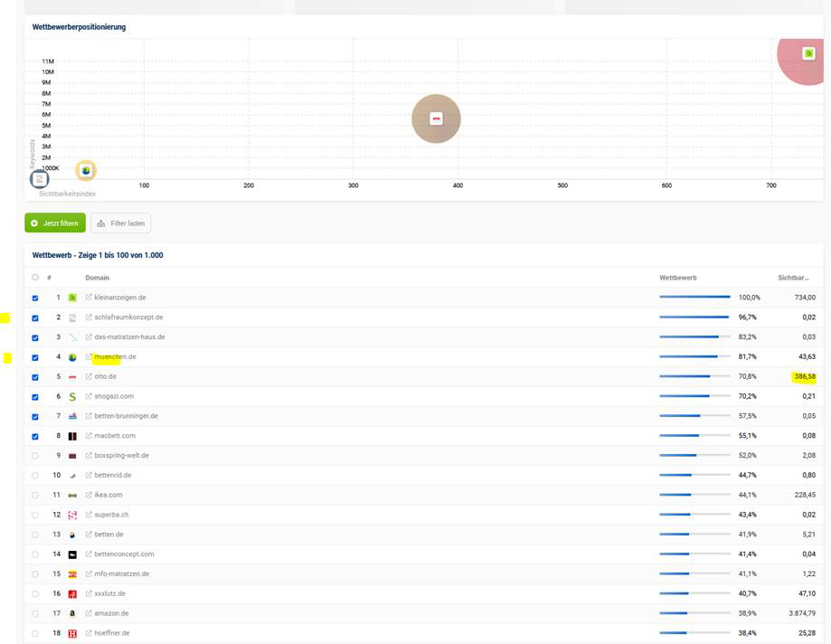This screenshot has width=831, height=644.
Task: Click the macbett.com favicon icon
Action: click(72, 436)
